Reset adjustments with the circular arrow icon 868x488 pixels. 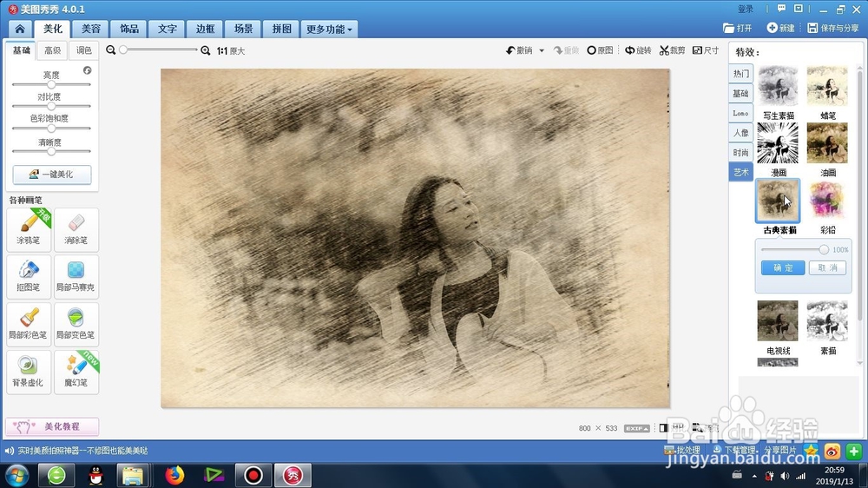[x=87, y=70]
